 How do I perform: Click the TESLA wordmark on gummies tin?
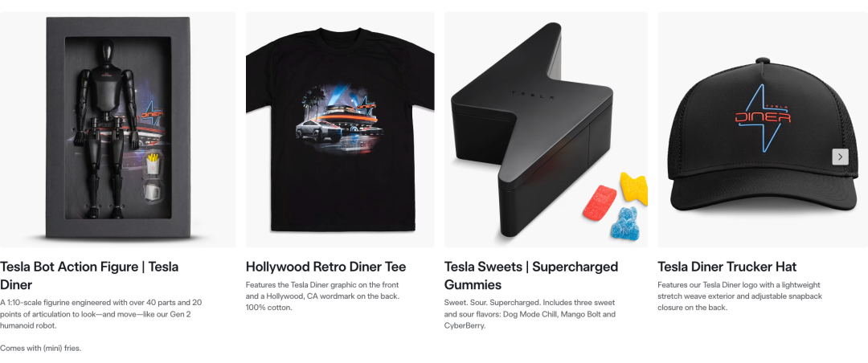533,94
